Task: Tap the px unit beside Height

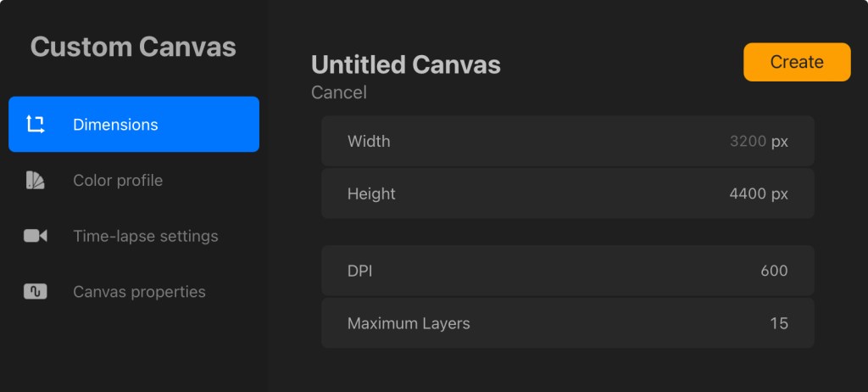Action: [780, 193]
